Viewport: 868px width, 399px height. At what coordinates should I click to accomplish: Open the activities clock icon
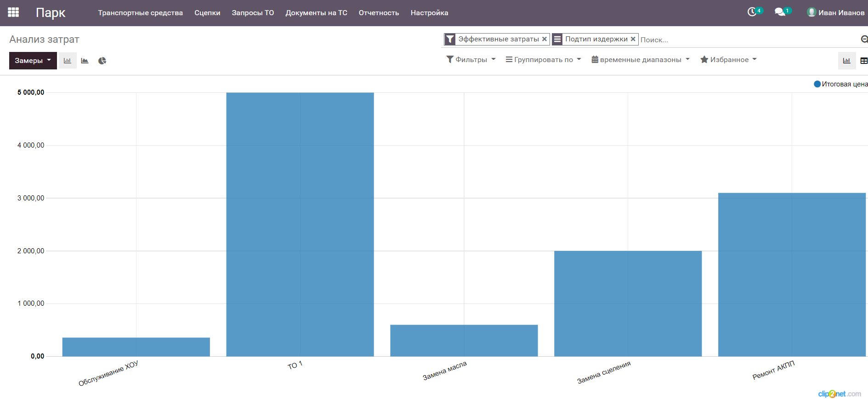752,12
